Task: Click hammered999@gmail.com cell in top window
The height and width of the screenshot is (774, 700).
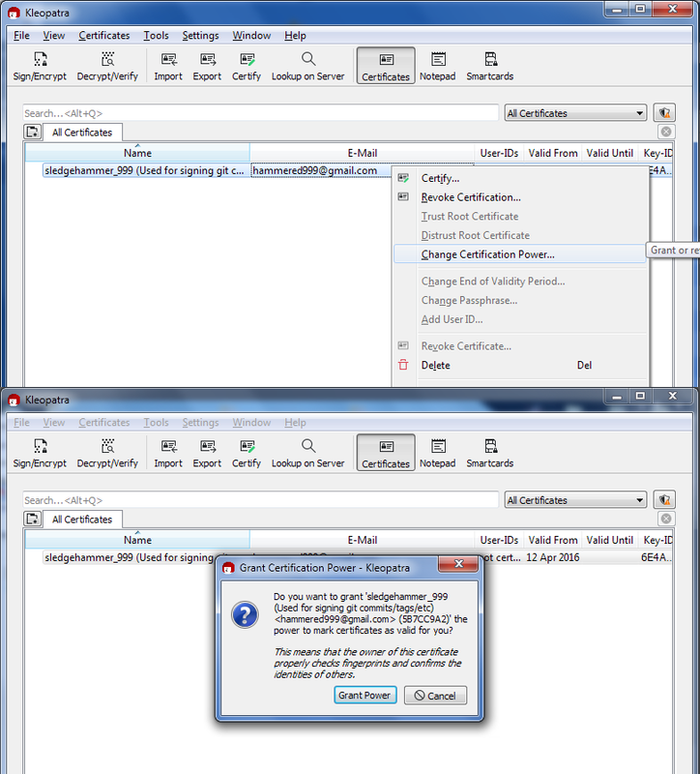Action: 315,170
